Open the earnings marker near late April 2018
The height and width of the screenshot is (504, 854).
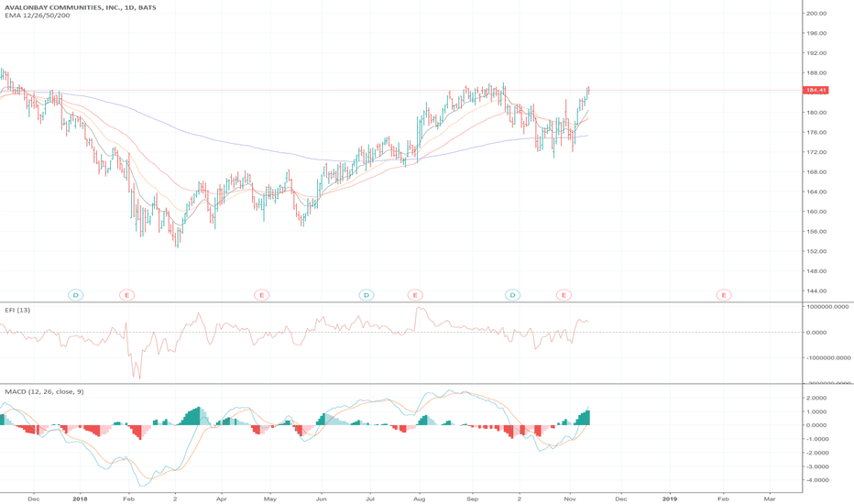coord(262,295)
